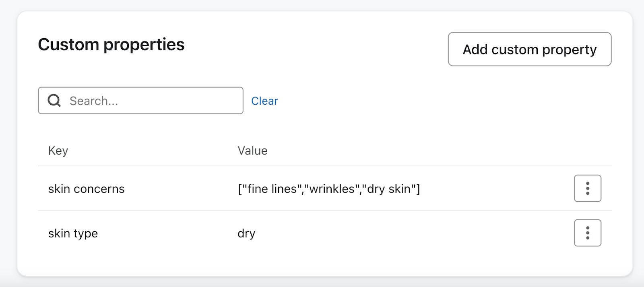644x287 pixels.
Task: Click the word Custom in the heading
Action: [68, 45]
